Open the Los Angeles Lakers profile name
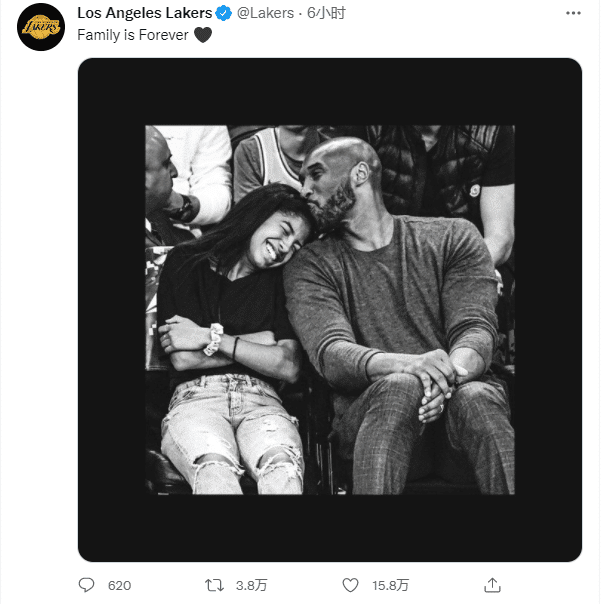The width and height of the screenshot is (604, 604). [145, 13]
